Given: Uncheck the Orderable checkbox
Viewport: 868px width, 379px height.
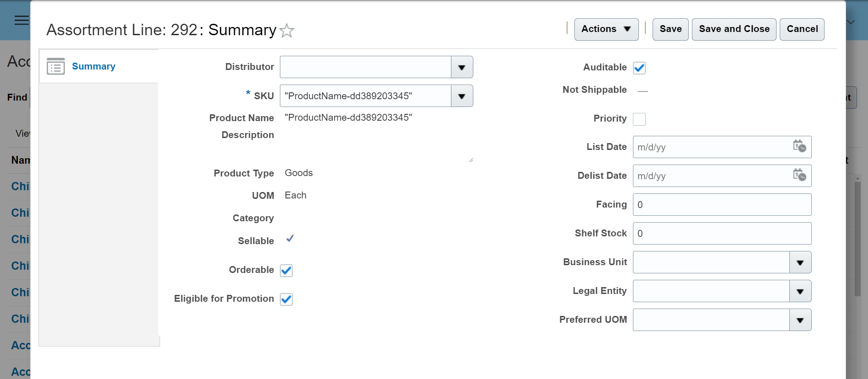Looking at the screenshot, I should pyautogui.click(x=286, y=271).
